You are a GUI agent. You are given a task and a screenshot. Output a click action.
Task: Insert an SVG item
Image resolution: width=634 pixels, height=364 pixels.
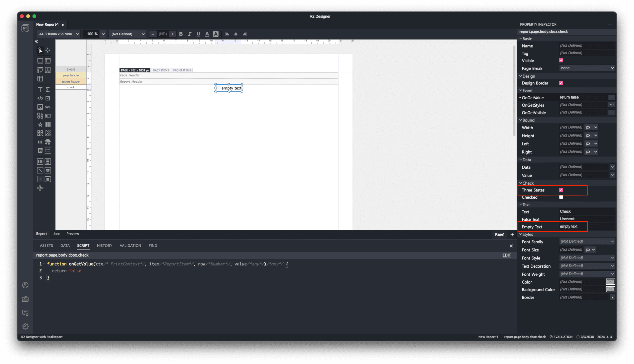click(48, 107)
